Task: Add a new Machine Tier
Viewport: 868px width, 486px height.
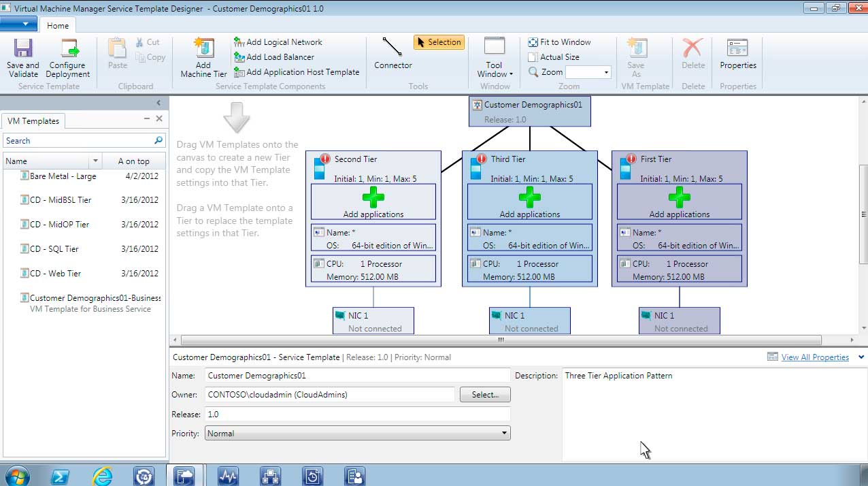Action: [x=203, y=59]
